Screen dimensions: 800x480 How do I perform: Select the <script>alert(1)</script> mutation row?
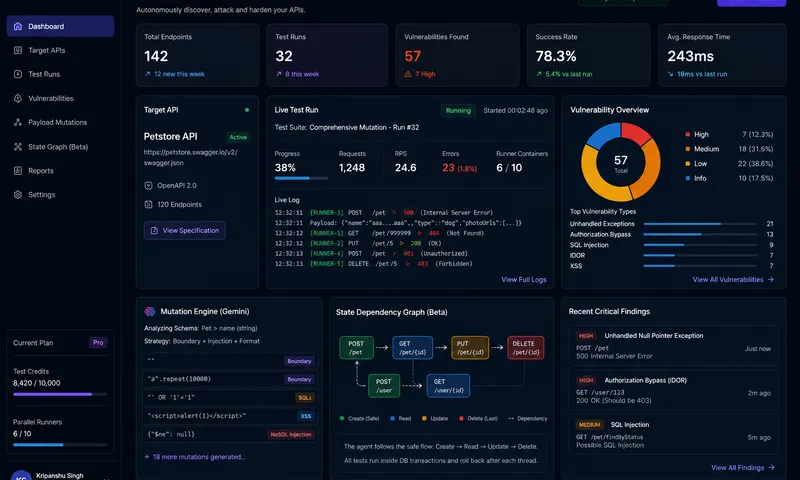pyautogui.click(x=230, y=416)
